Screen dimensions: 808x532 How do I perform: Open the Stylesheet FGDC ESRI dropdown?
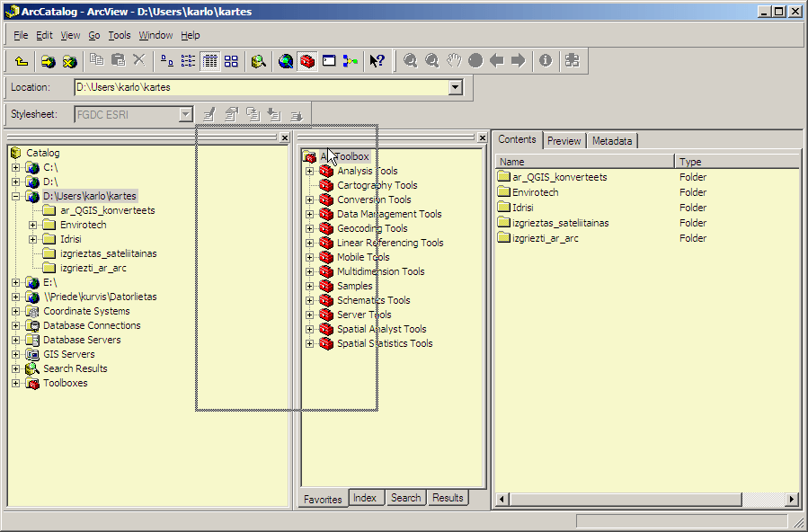tap(186, 114)
